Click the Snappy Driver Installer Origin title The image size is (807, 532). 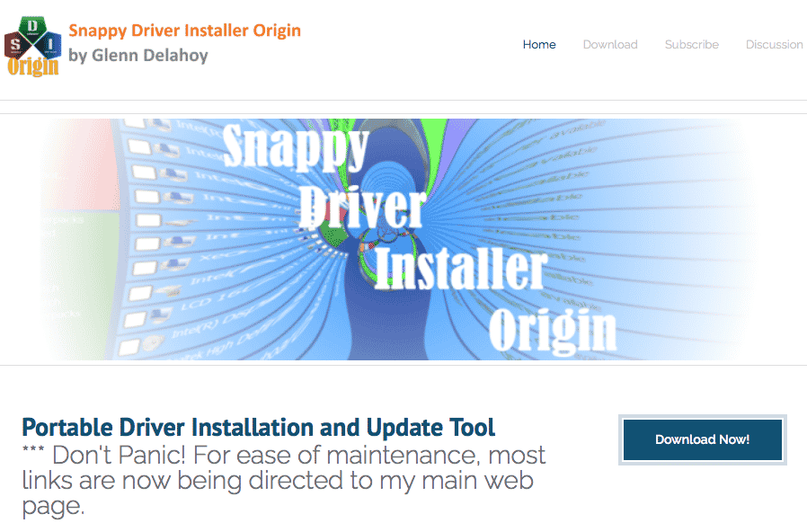click(184, 31)
